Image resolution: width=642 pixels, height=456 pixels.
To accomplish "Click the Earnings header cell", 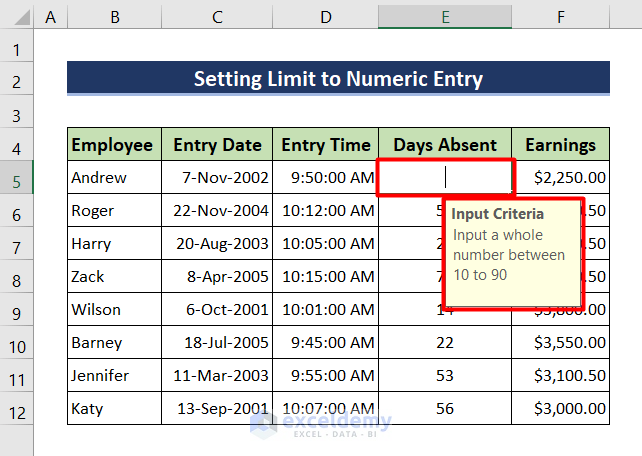I will pos(560,145).
